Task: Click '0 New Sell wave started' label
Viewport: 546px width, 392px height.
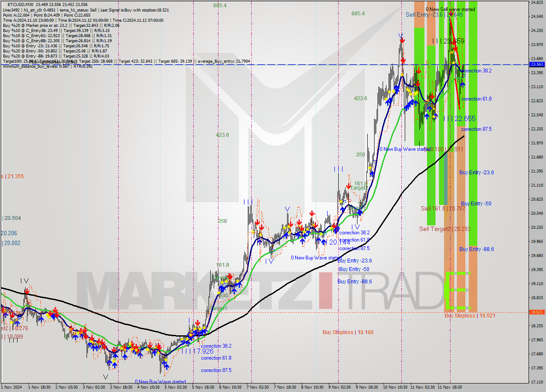Action: (450, 9)
